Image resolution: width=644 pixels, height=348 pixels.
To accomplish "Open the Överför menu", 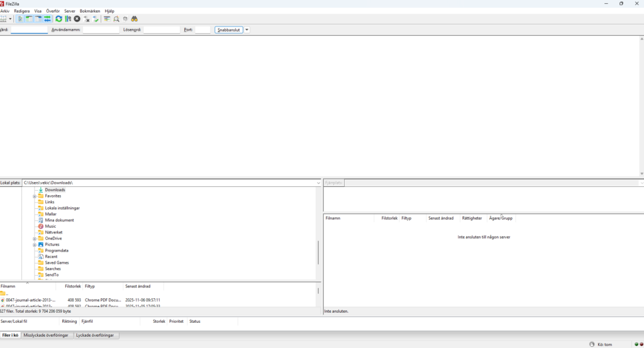I will 53,11.
